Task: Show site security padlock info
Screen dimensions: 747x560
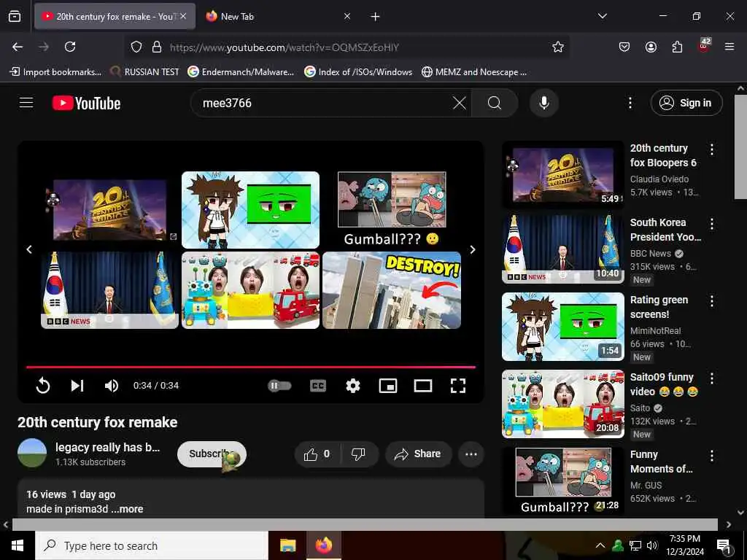Action: point(157,47)
